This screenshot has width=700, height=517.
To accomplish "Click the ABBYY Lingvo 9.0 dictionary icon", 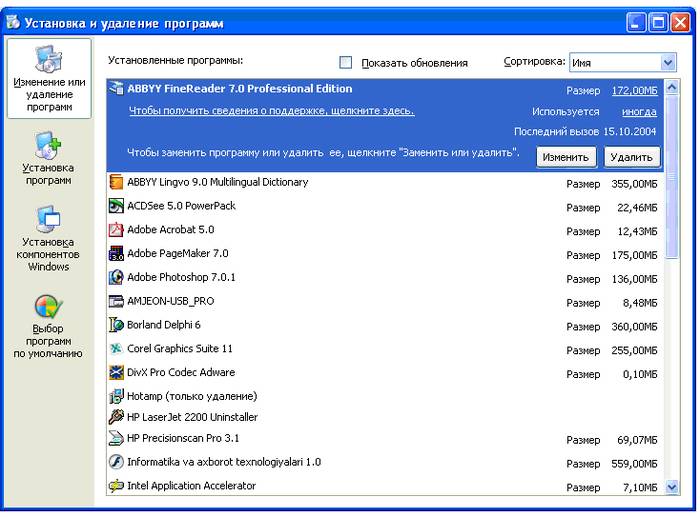I will [x=116, y=182].
